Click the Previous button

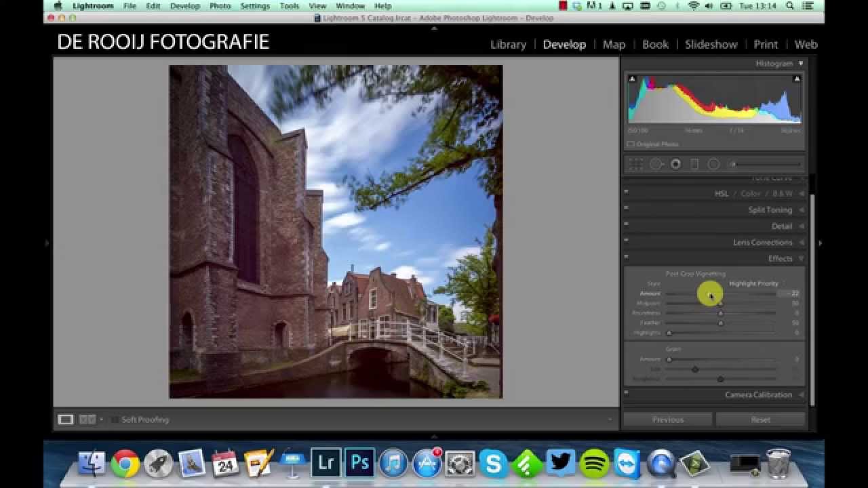668,420
